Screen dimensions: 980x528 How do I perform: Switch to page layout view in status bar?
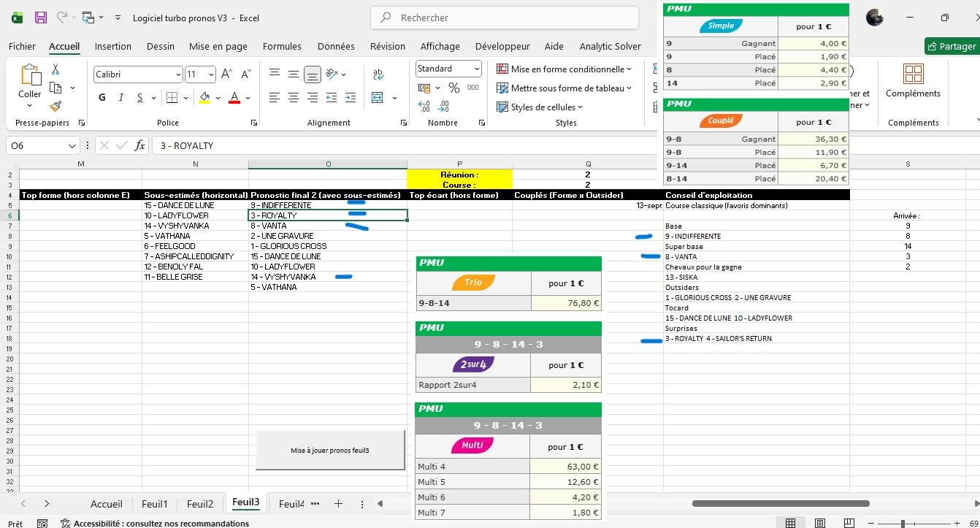pos(821,523)
